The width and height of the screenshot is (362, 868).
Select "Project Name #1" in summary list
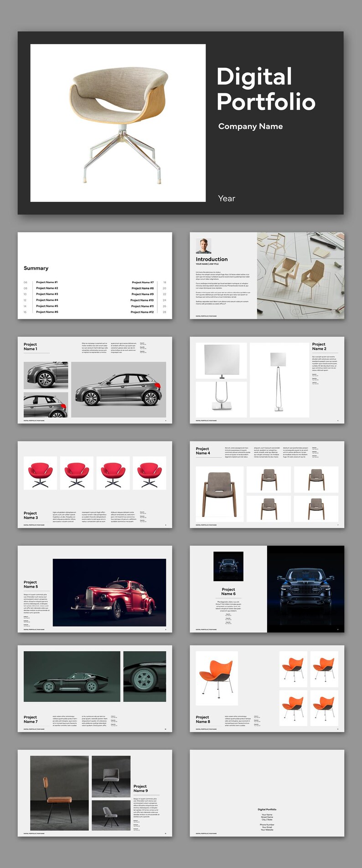click(x=47, y=282)
